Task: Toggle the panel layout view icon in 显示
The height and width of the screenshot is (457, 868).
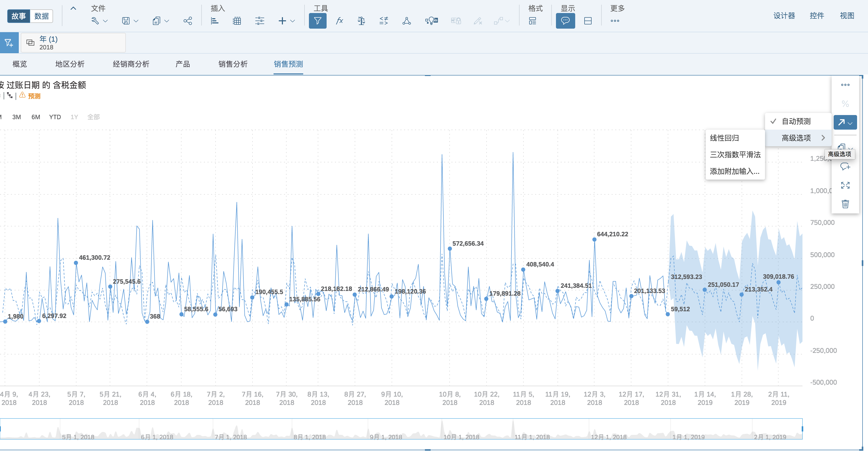Action: [588, 21]
